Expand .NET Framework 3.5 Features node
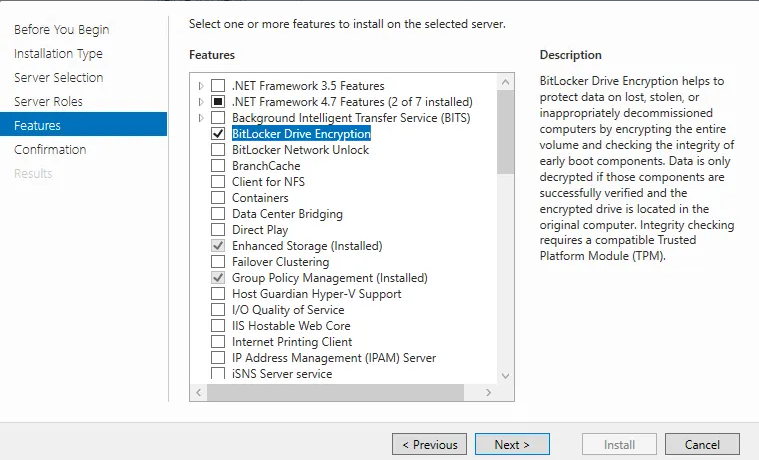Screen dimensions: 759x460 201,86
